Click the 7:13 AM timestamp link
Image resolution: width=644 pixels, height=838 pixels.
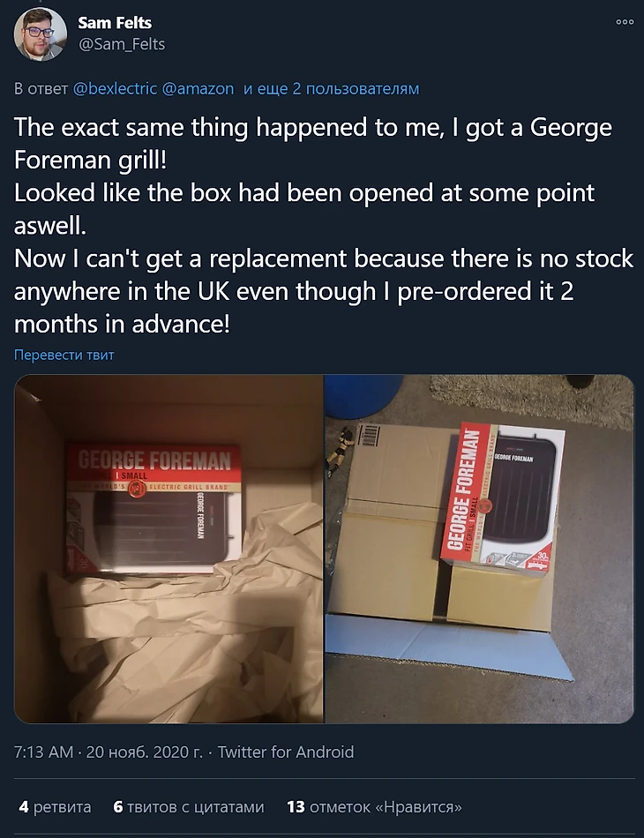pyautogui.click(x=43, y=752)
